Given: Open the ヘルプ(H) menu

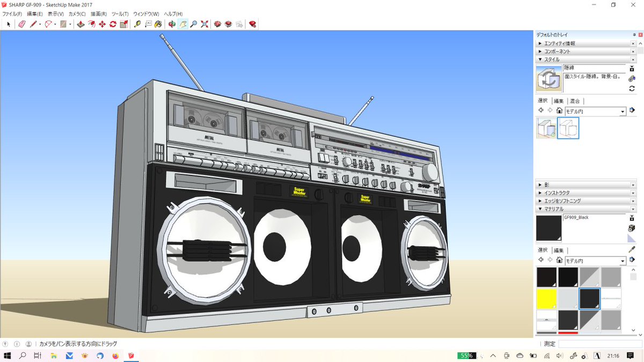Looking at the screenshot, I should (x=173, y=13).
